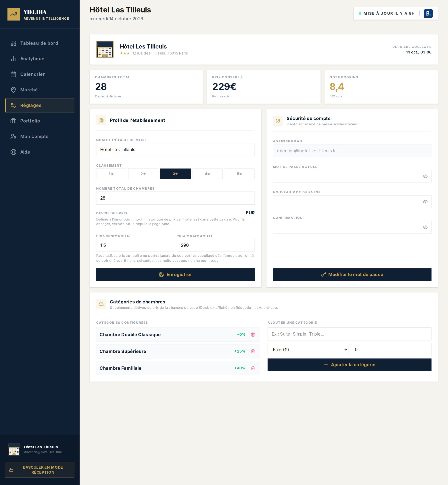448x485 pixels.
Task: Open the Calendrier section
Action: [40, 74]
